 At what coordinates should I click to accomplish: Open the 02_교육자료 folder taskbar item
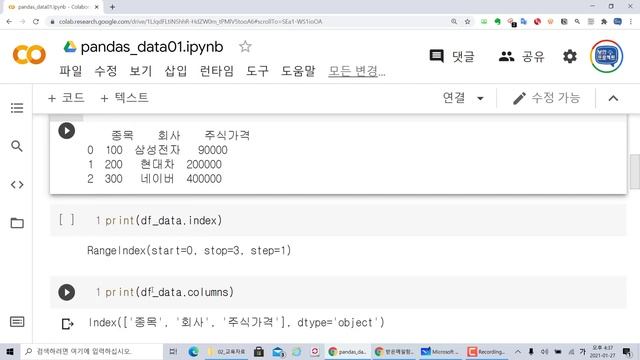click(227, 351)
